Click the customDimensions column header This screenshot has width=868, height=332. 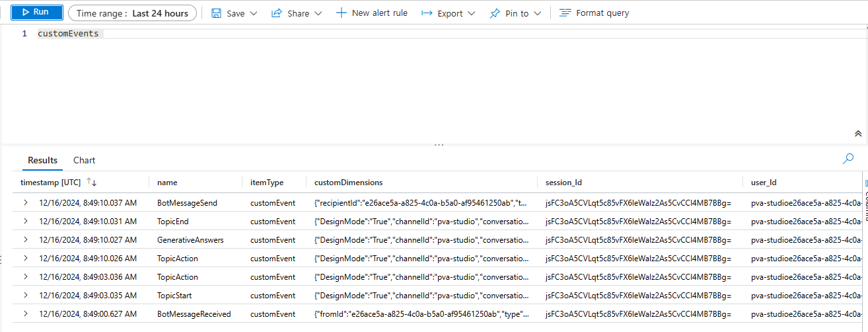click(348, 183)
